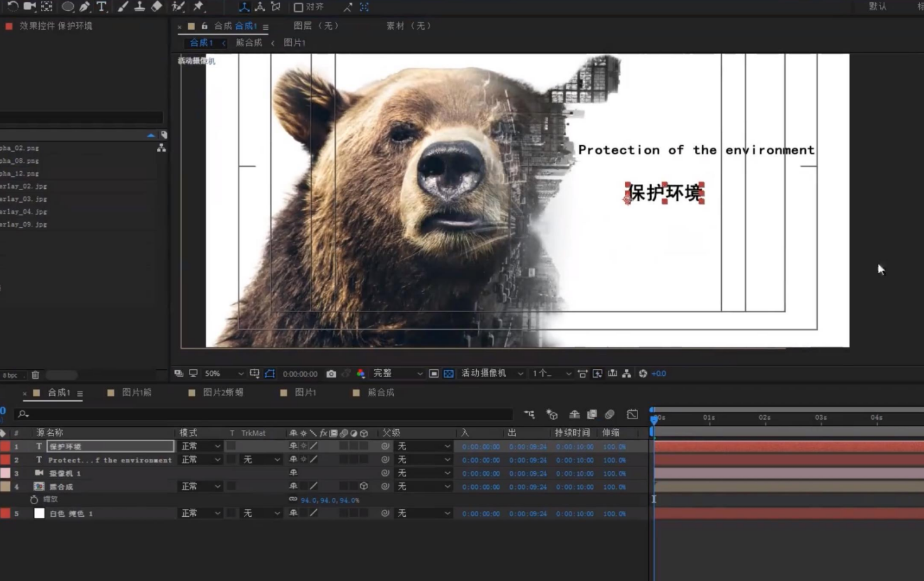
Task: Switch to the 图片2蜥蜴 timeline tab
Action: [223, 392]
